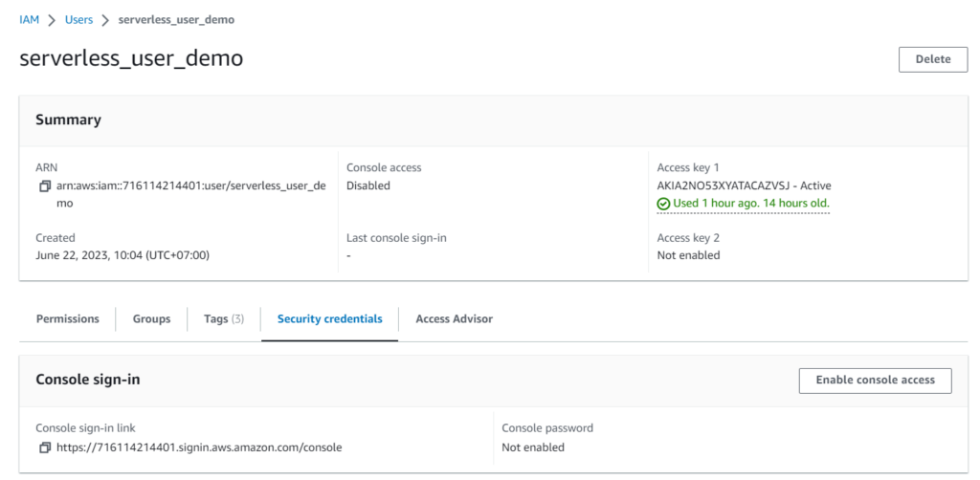Open the Groups tab
The image size is (980, 480).
(151, 318)
